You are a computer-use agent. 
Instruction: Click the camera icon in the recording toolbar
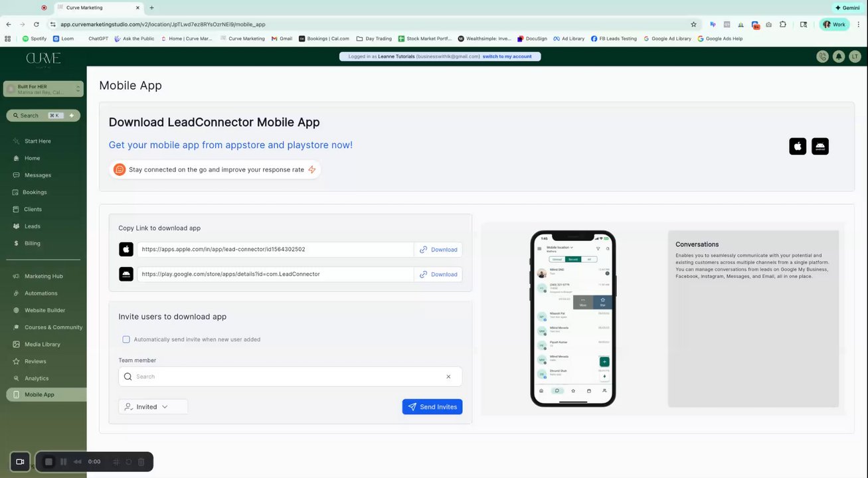20,461
